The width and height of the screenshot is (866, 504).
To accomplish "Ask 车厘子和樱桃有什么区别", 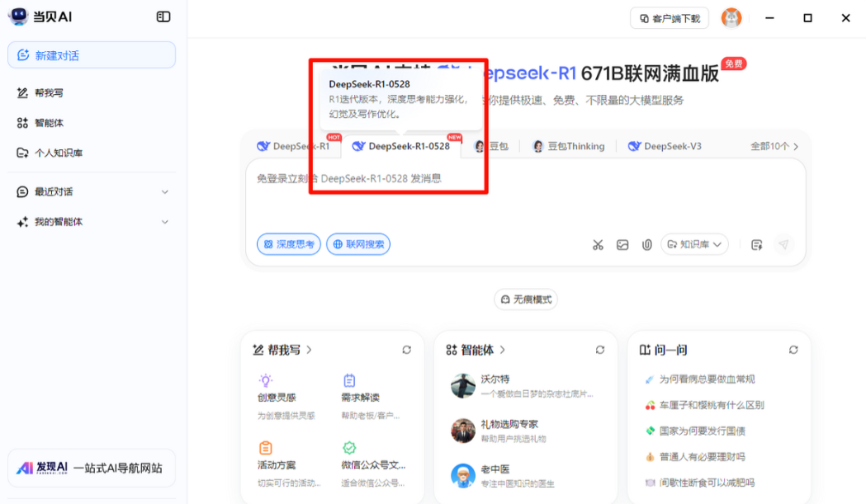I will click(705, 405).
